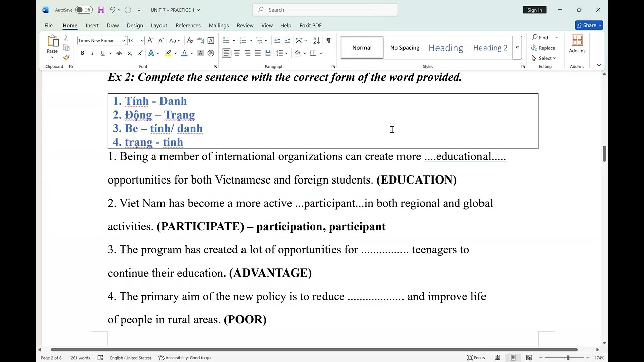Click the Save icon in title bar
644x362 pixels.
coord(101,10)
